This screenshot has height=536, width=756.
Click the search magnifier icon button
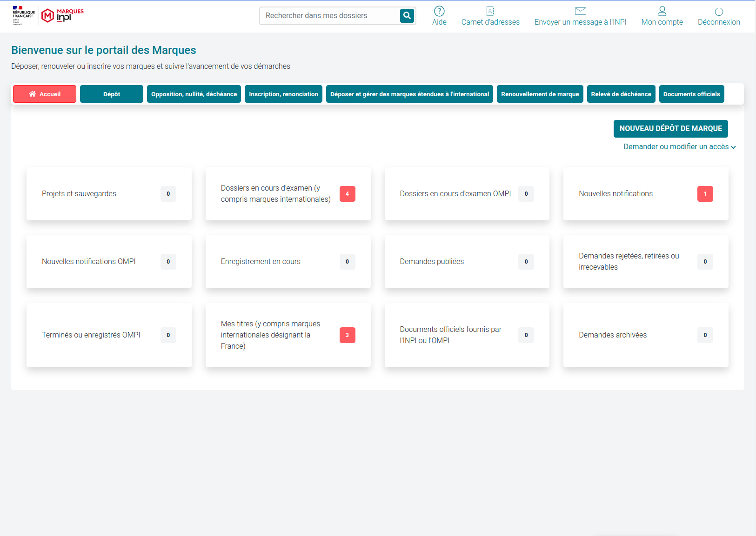click(407, 16)
